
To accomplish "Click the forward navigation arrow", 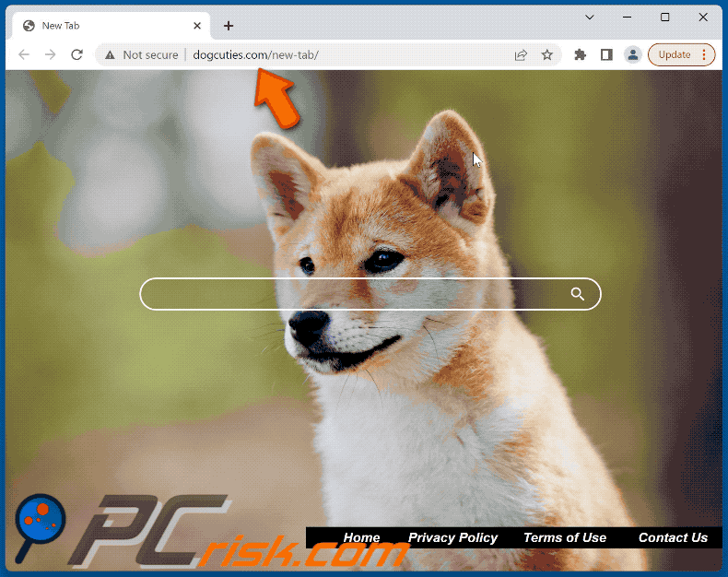I will (x=50, y=54).
